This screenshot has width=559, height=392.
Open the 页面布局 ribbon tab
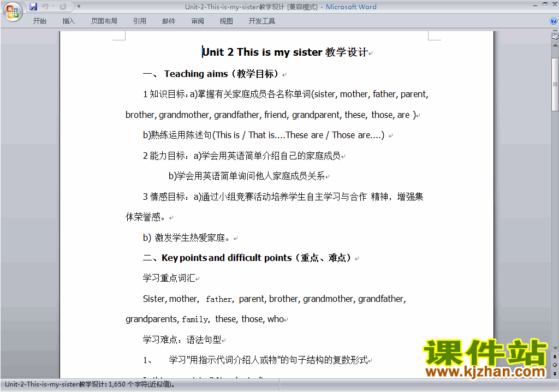pos(104,21)
